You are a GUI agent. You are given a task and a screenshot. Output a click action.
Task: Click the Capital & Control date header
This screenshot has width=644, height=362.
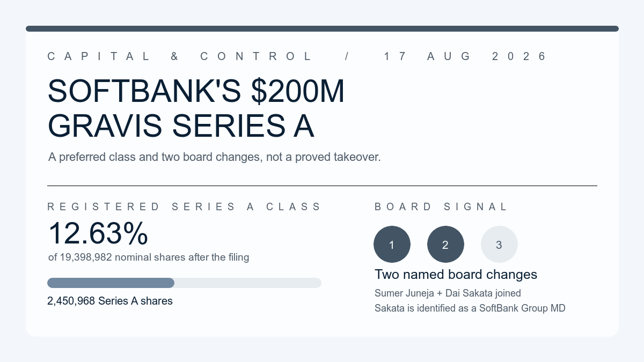pyautogui.click(x=297, y=56)
